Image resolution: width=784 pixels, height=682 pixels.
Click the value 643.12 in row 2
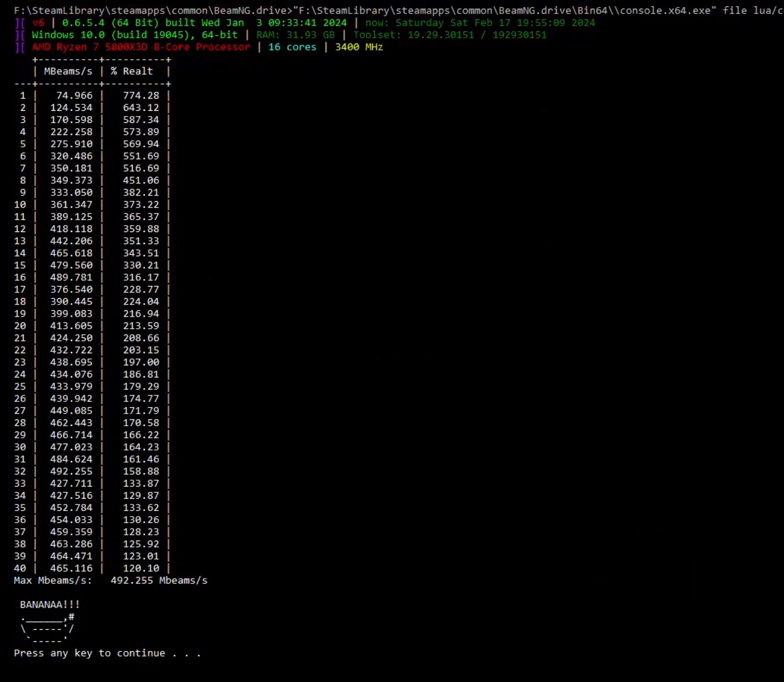pos(141,108)
